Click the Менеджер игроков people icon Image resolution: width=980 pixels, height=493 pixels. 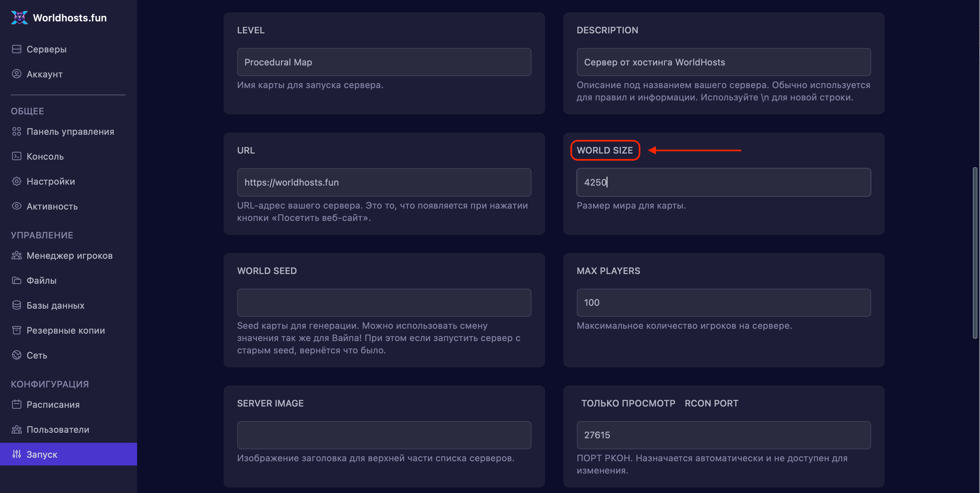tap(16, 256)
